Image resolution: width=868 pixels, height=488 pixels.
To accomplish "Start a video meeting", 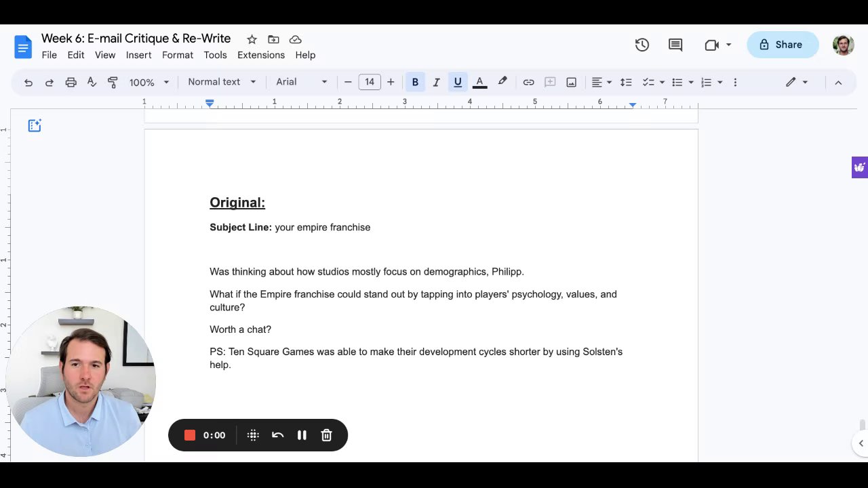I will [x=711, y=45].
